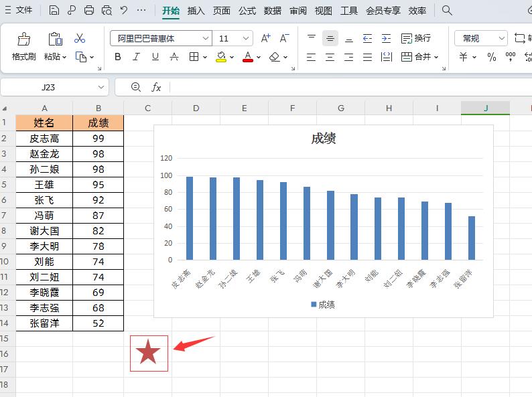This screenshot has height=397, width=532.
Task: Apply percent % number format
Action: coord(492,57)
